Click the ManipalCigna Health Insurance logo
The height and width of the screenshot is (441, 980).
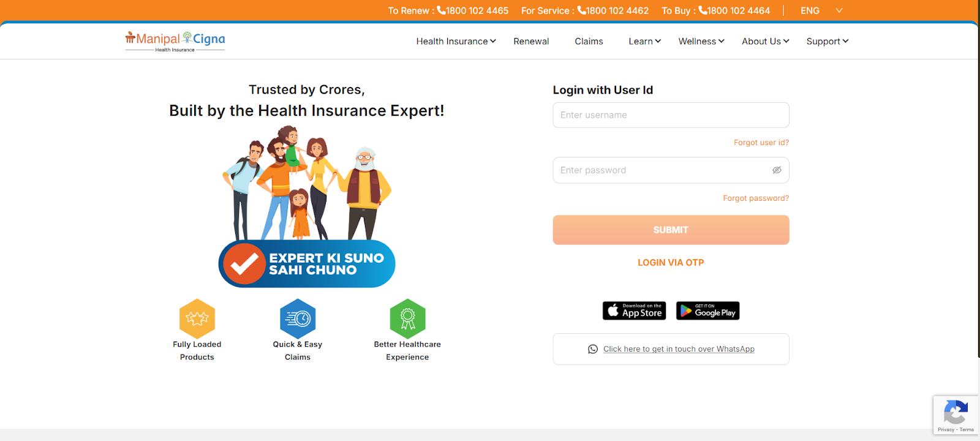(x=175, y=41)
